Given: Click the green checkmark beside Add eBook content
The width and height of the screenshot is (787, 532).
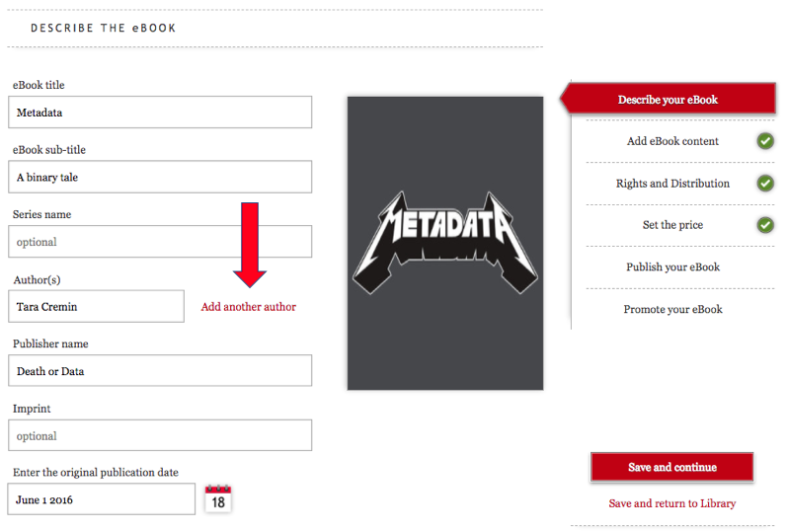Looking at the screenshot, I should (x=765, y=141).
